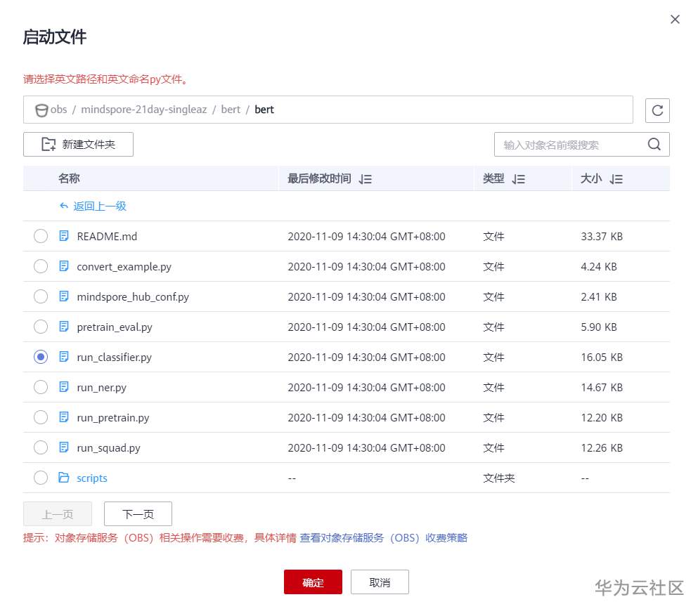Open mindspore-21day-singleaz in the breadcrumb

pyautogui.click(x=144, y=110)
